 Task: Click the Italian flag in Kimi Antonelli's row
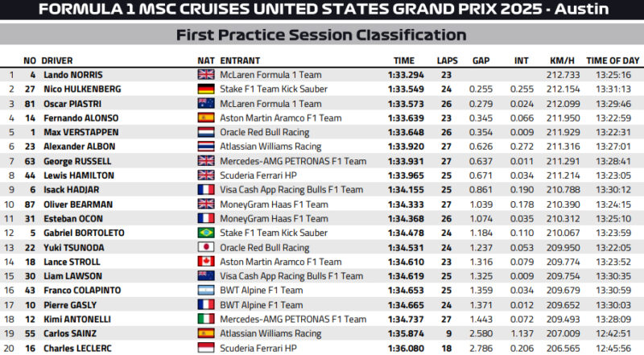click(206, 319)
